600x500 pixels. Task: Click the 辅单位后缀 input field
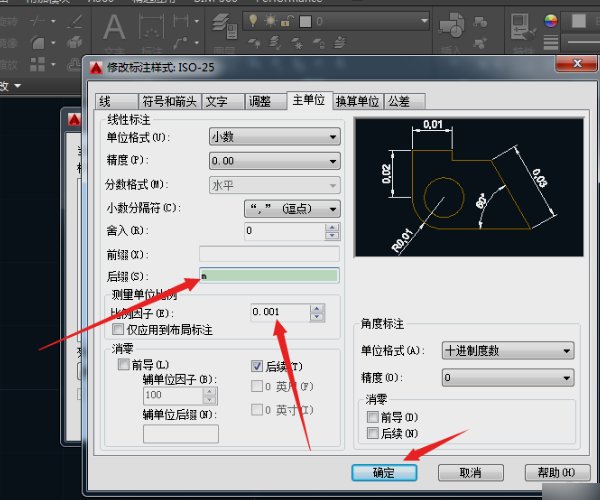coord(181,434)
